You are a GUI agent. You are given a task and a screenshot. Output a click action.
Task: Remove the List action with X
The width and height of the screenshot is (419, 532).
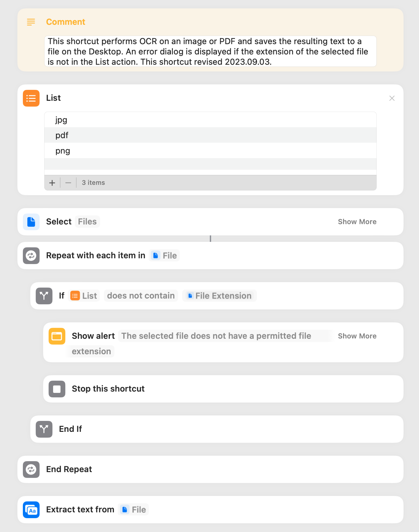pos(392,98)
